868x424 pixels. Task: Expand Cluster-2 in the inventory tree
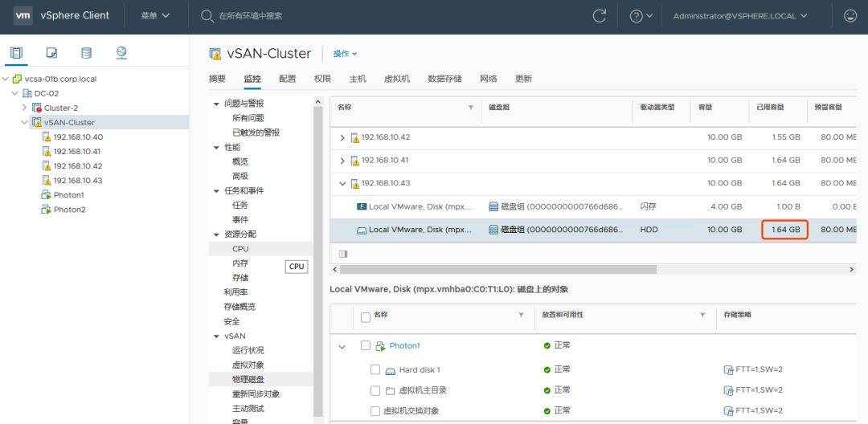(24, 108)
